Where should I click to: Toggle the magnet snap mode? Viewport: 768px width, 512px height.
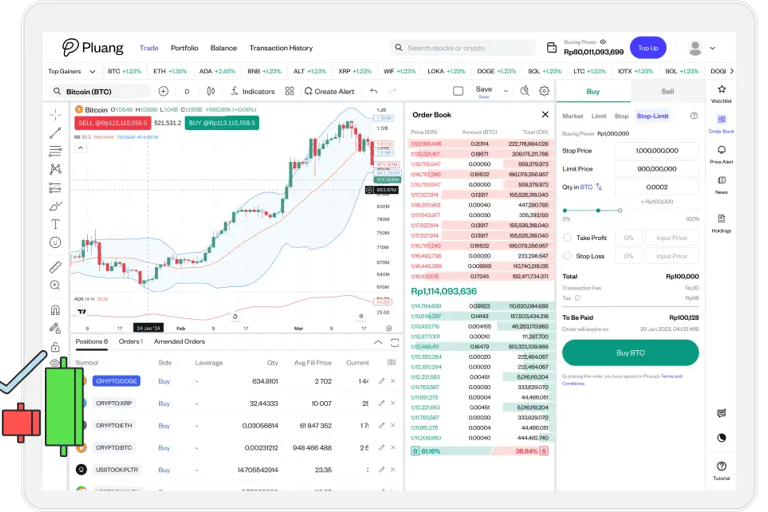pyautogui.click(x=55, y=310)
